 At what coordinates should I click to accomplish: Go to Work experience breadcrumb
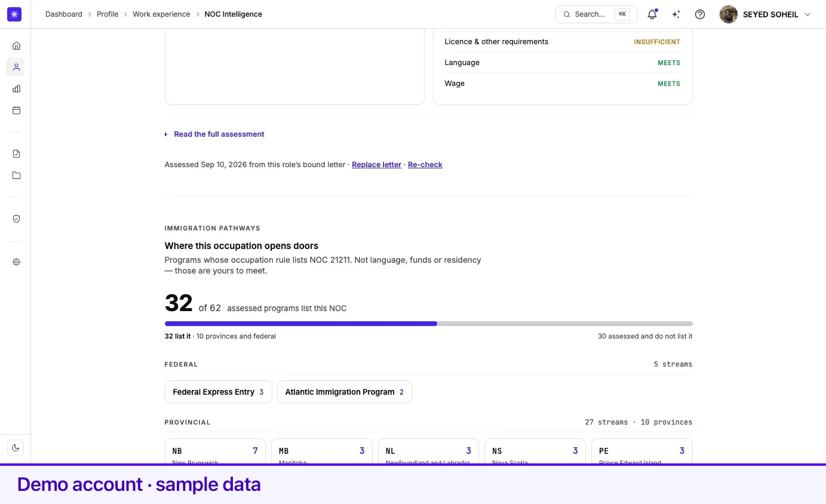tap(161, 14)
